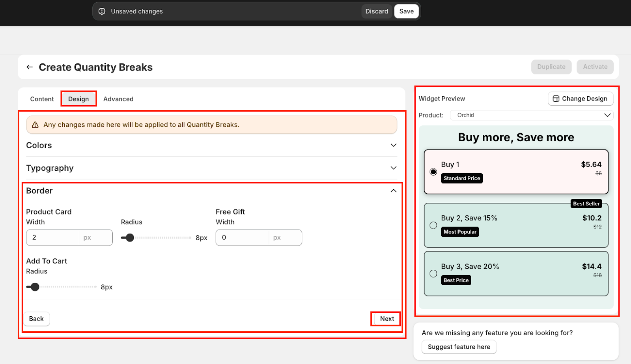Select the Buy 2, Save 15% radio option
Viewport: 631px width, 364px height.
click(x=433, y=226)
